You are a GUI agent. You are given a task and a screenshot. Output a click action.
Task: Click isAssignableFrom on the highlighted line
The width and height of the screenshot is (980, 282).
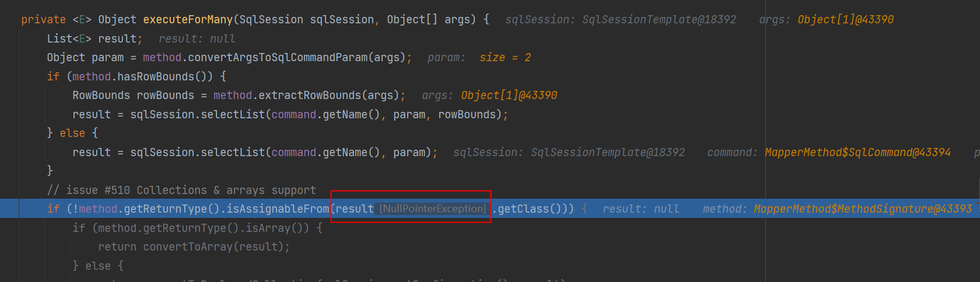tap(278, 209)
